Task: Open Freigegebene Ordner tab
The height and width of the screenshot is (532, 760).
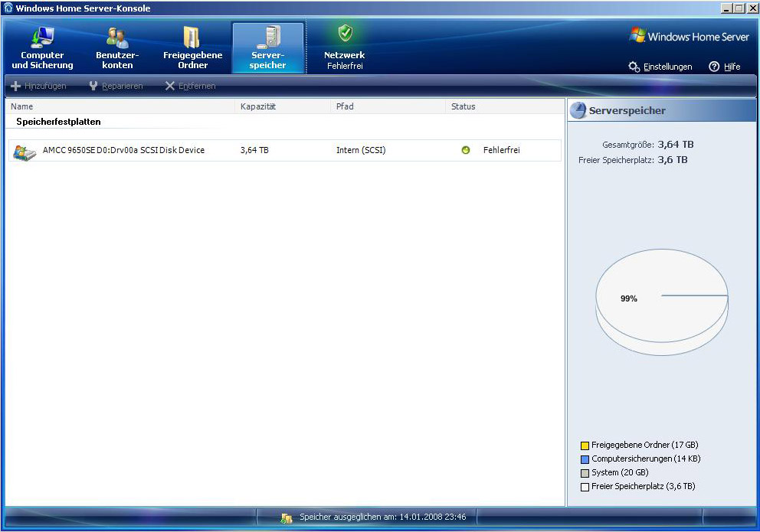Action: point(193,48)
